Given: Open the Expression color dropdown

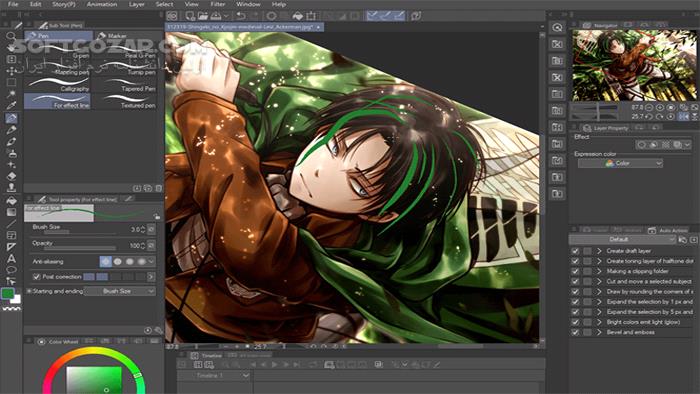Looking at the screenshot, I should point(620,163).
